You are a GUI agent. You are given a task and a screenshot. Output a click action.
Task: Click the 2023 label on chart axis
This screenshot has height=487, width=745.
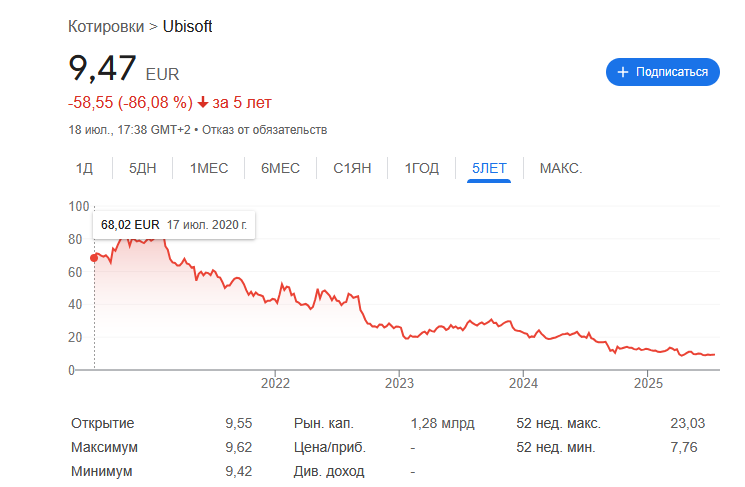point(399,383)
